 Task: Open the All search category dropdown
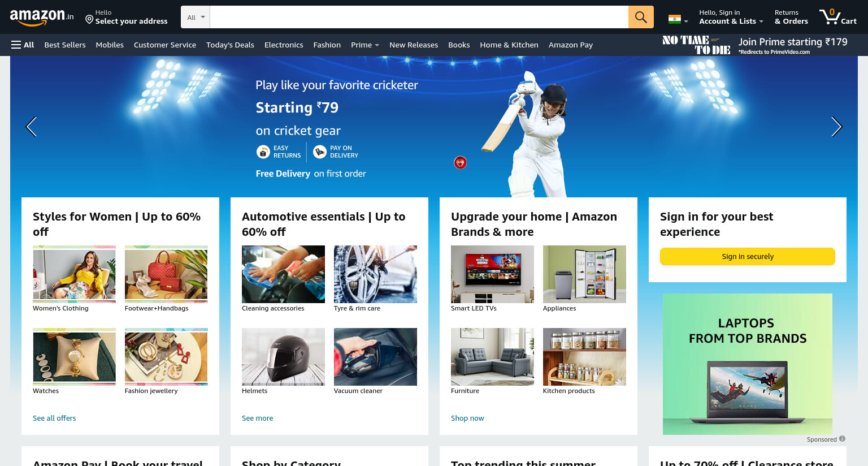click(196, 17)
